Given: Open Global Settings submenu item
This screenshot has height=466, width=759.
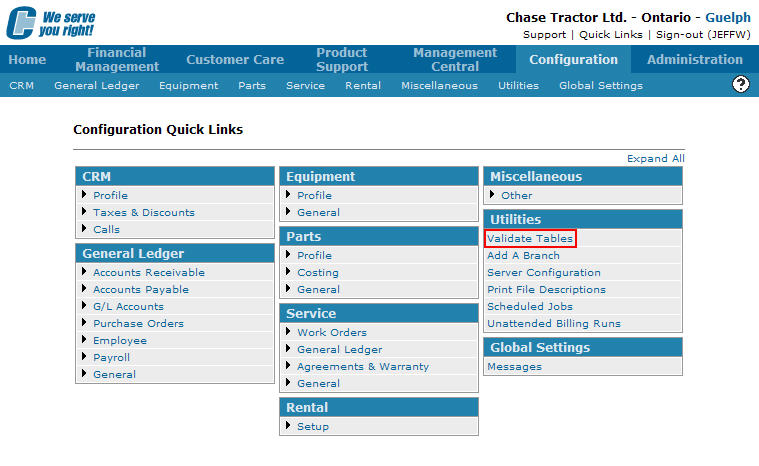Looking at the screenshot, I should pos(601,86).
